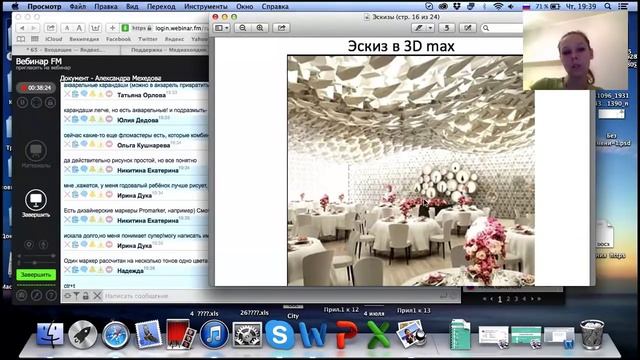640x360 pixels.
Task: Click the lock icon below the timer
Action: 50,102
